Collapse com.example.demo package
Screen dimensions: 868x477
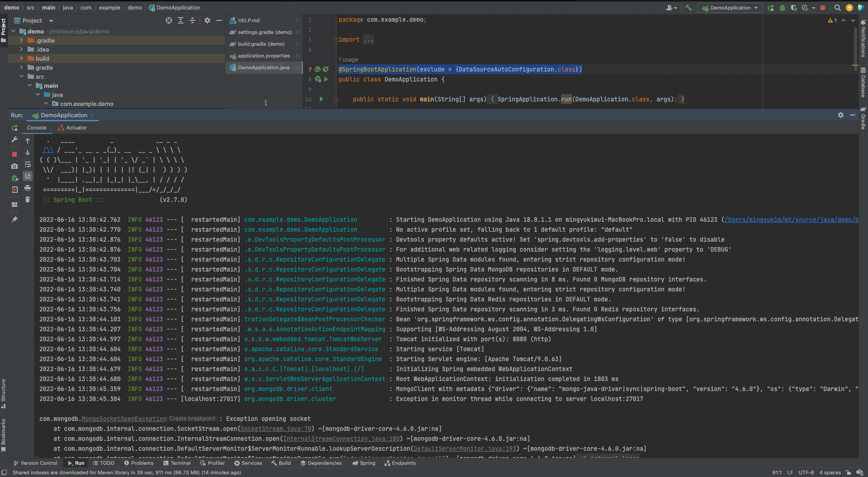pyautogui.click(x=46, y=104)
